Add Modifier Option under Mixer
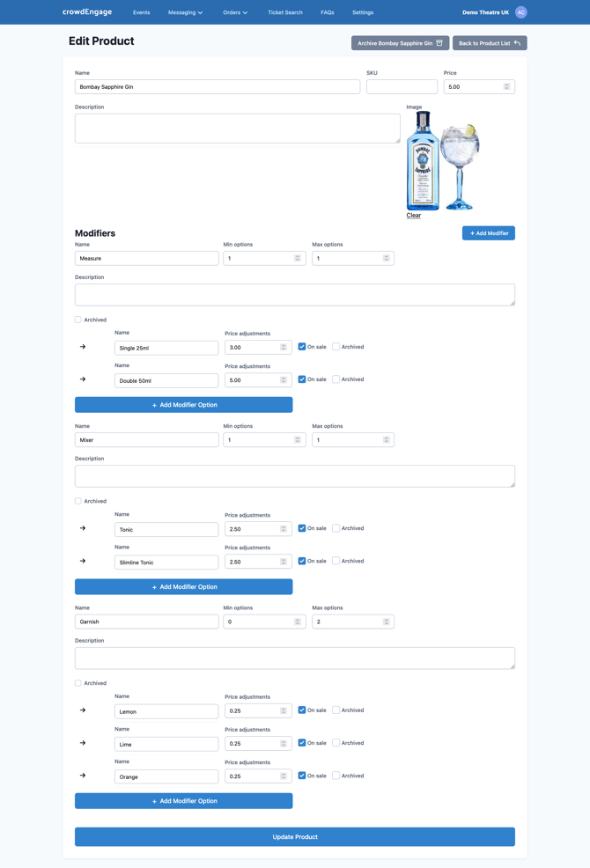This screenshot has height=868, width=590. click(x=184, y=586)
